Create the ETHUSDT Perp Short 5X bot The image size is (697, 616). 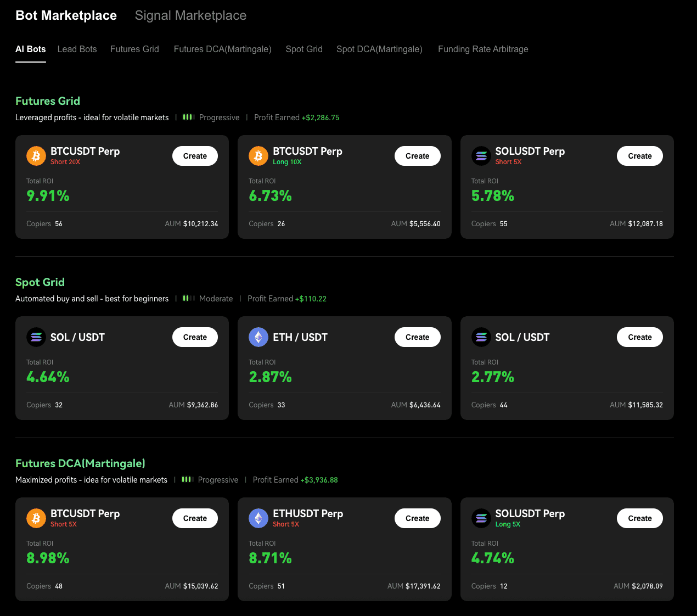(417, 518)
